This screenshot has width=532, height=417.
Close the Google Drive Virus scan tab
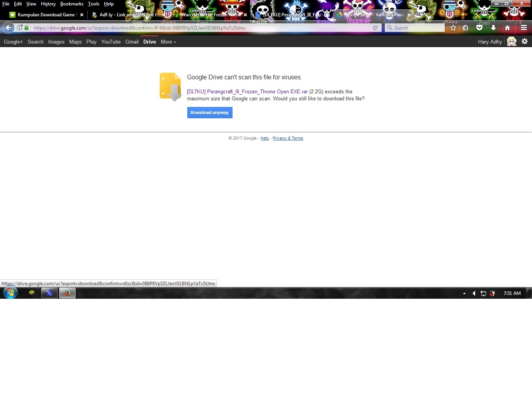[409, 15]
